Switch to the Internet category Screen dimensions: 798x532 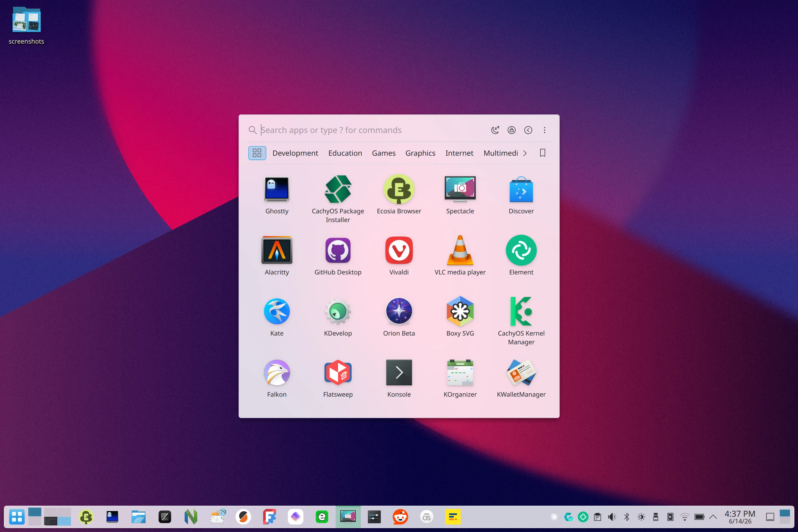(x=459, y=153)
